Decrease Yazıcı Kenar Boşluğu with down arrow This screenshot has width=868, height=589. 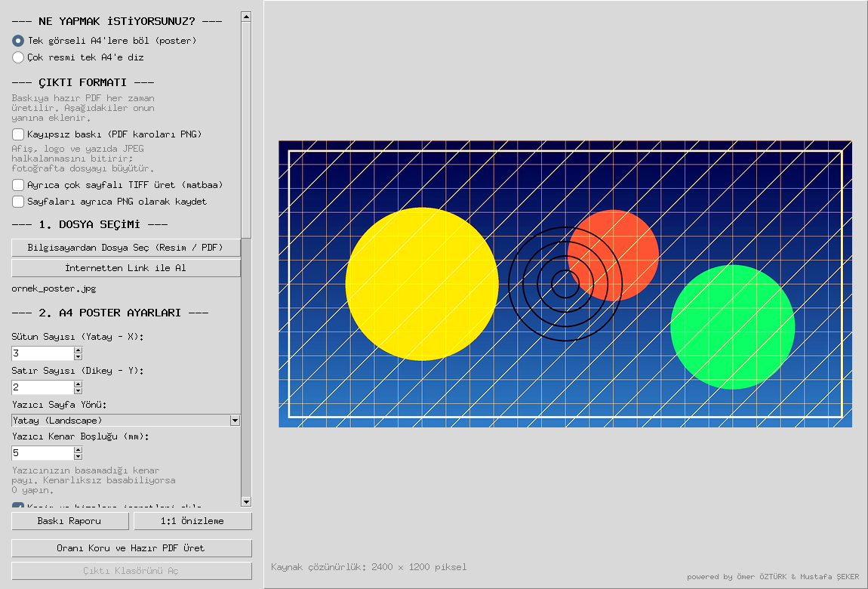(78, 457)
